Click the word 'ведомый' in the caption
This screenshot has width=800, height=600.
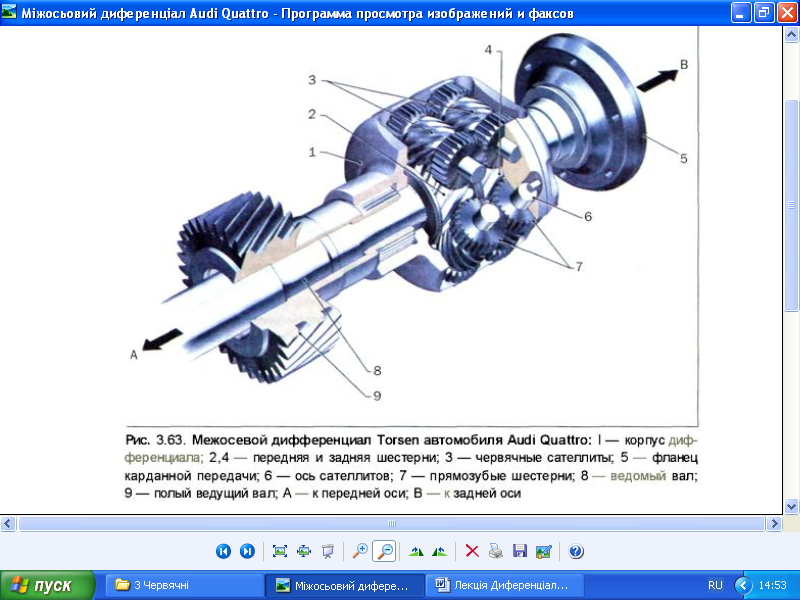[x=638, y=476]
